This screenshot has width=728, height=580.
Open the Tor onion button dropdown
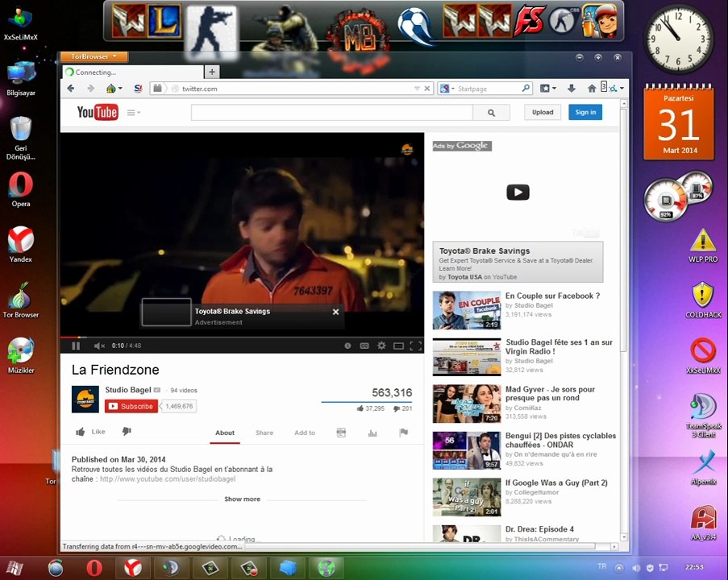tap(114, 88)
